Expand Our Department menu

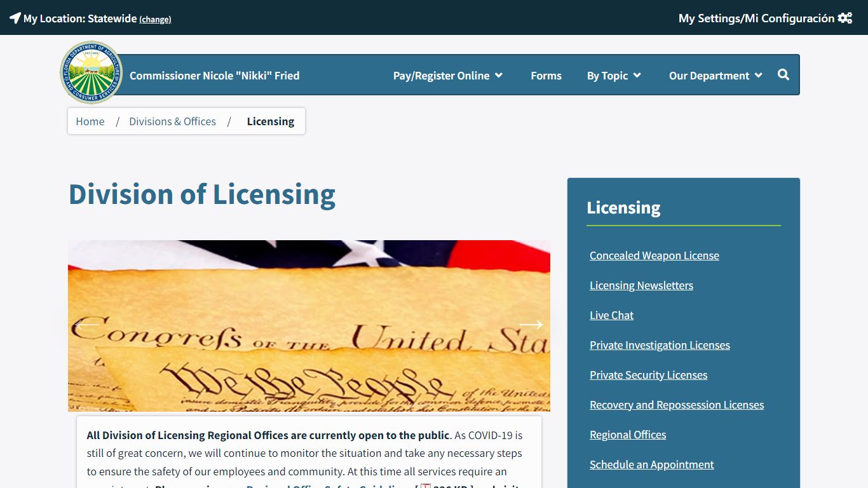[715, 76]
